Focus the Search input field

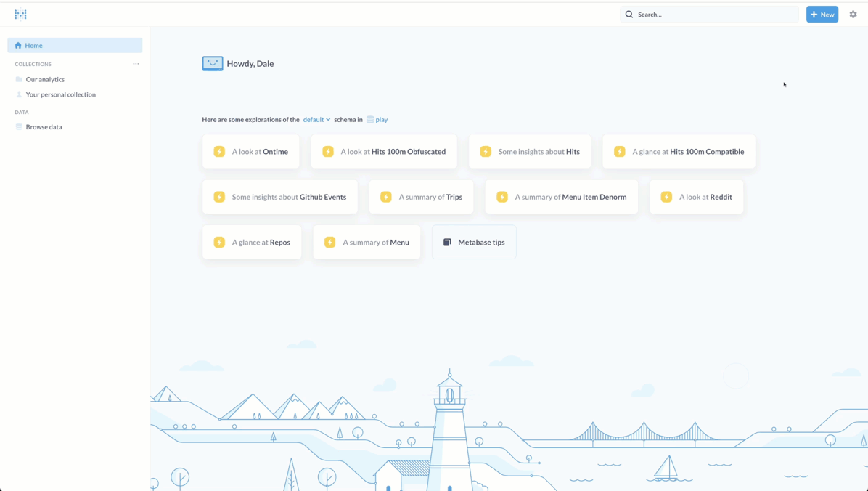[715, 15]
